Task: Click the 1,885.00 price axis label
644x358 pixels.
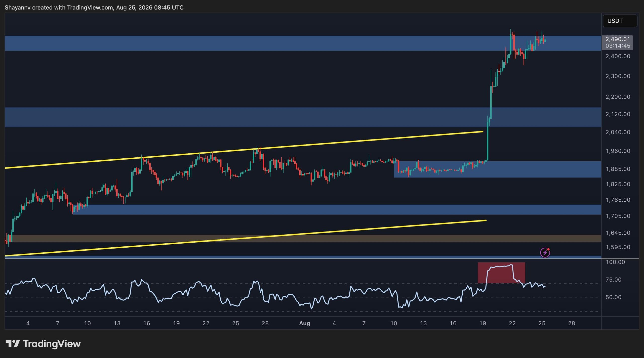Action: point(618,169)
